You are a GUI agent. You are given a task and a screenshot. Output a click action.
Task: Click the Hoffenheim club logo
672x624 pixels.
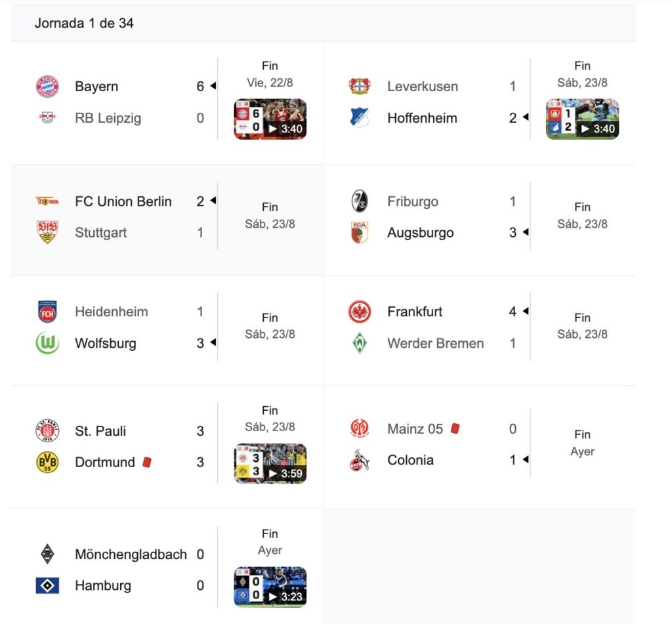click(x=360, y=117)
